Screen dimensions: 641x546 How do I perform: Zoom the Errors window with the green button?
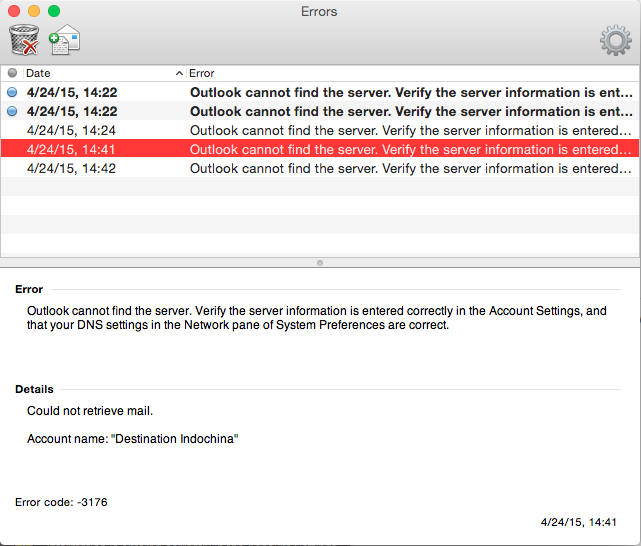(x=54, y=11)
